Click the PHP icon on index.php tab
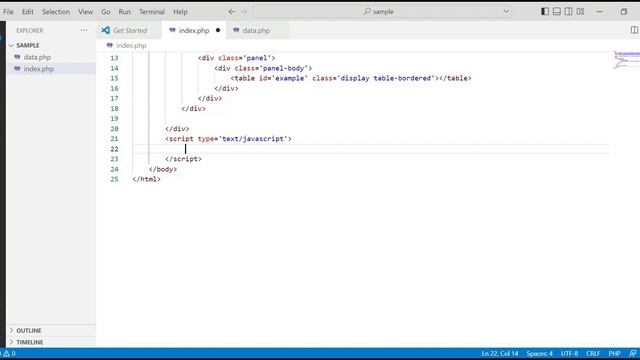 pos(172,30)
